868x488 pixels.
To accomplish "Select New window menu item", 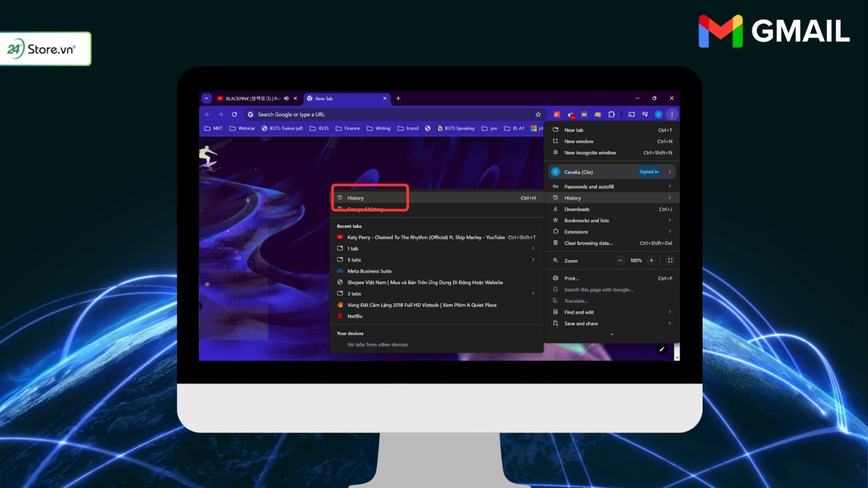I will [612, 142].
